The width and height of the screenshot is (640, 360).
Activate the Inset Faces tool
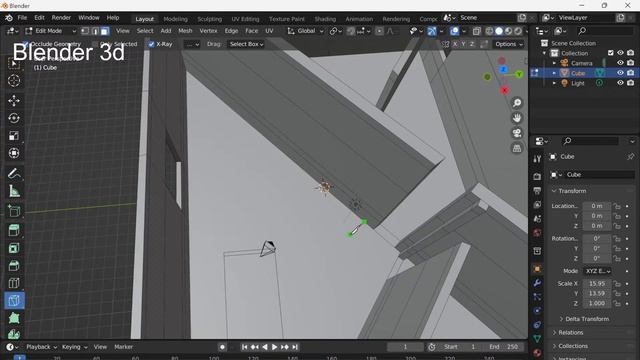pos(14,248)
